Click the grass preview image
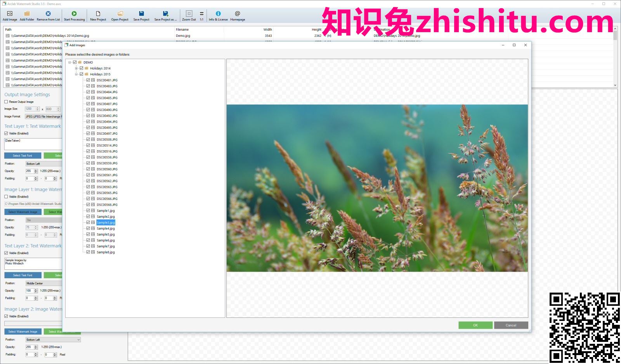Screen dimensions: 621x364 coord(377,188)
